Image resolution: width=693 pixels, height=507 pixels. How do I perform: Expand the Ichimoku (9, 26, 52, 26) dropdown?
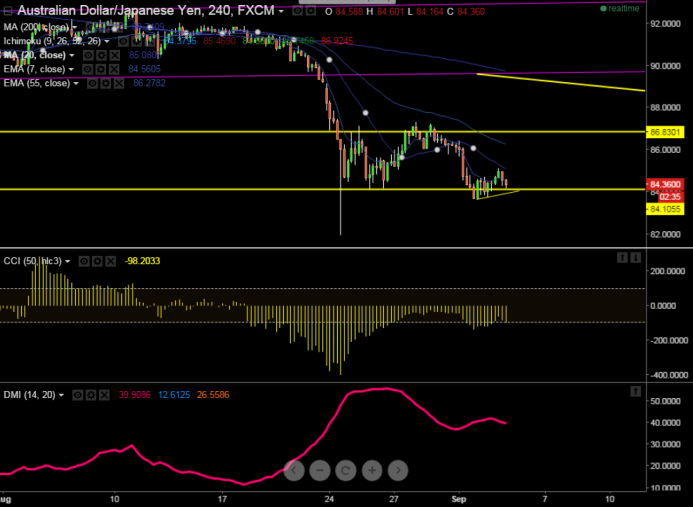pyautogui.click(x=107, y=41)
